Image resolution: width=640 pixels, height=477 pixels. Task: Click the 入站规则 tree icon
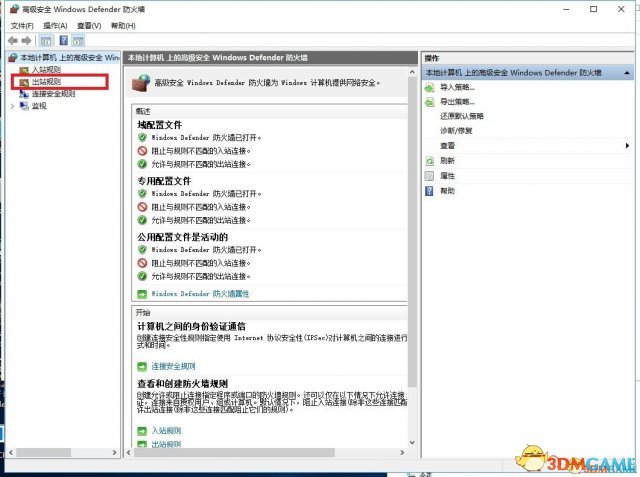[24, 70]
